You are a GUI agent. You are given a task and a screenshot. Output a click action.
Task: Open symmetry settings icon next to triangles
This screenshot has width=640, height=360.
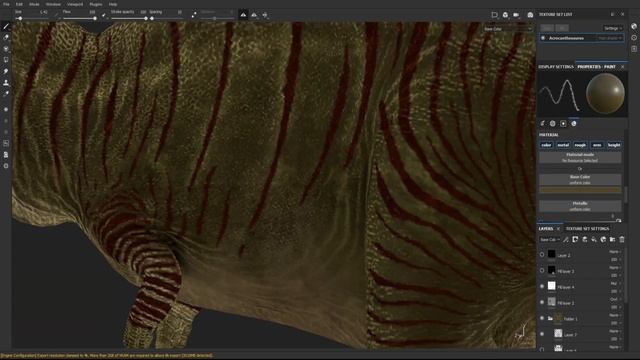click(x=265, y=15)
